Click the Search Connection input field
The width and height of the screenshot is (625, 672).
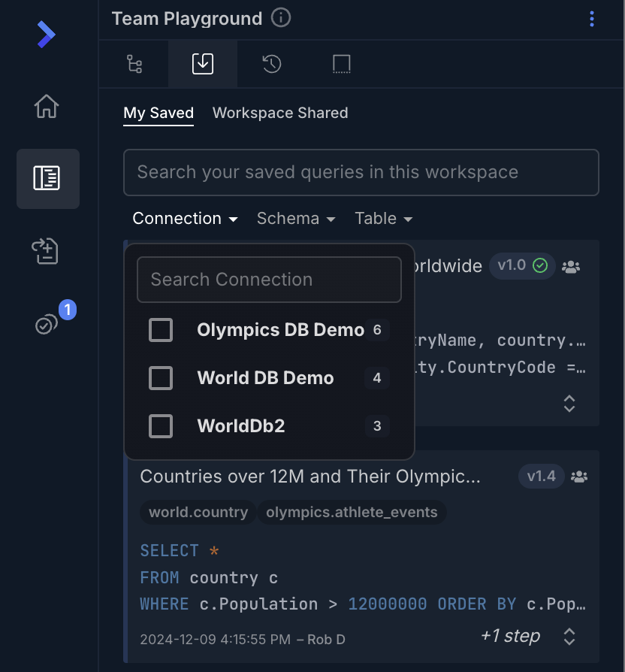[269, 280]
